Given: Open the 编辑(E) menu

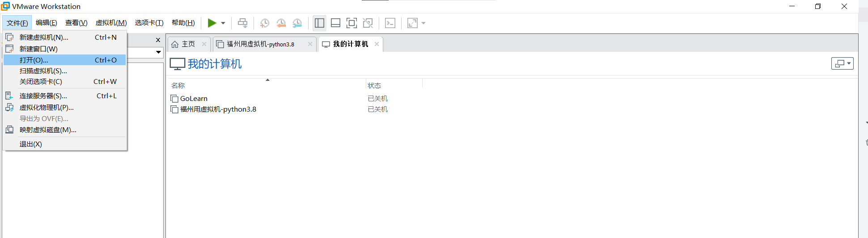Looking at the screenshot, I should pyautogui.click(x=47, y=23).
